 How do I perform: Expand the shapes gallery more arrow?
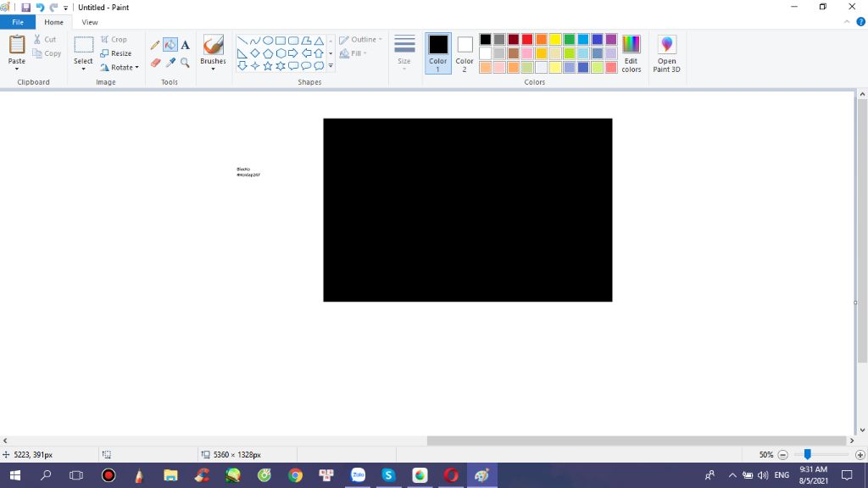(331, 66)
